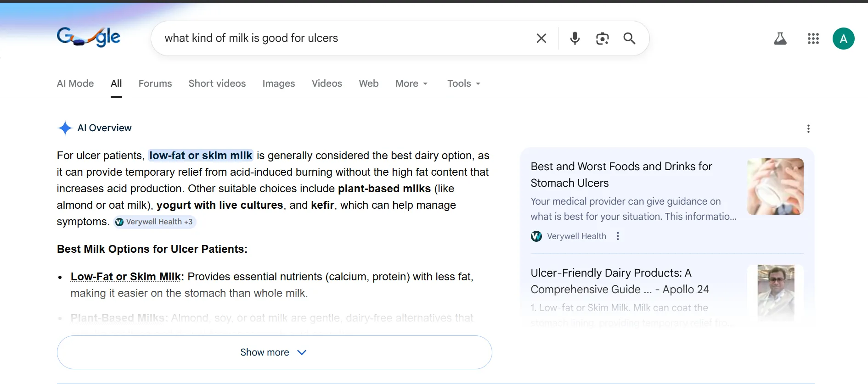Open the More search categories dropdown

411,83
